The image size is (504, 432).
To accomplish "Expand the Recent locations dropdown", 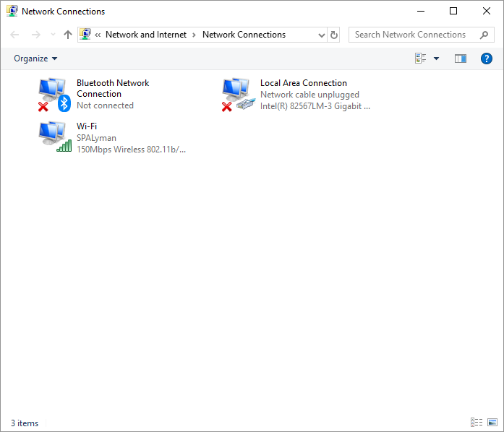I will point(53,35).
